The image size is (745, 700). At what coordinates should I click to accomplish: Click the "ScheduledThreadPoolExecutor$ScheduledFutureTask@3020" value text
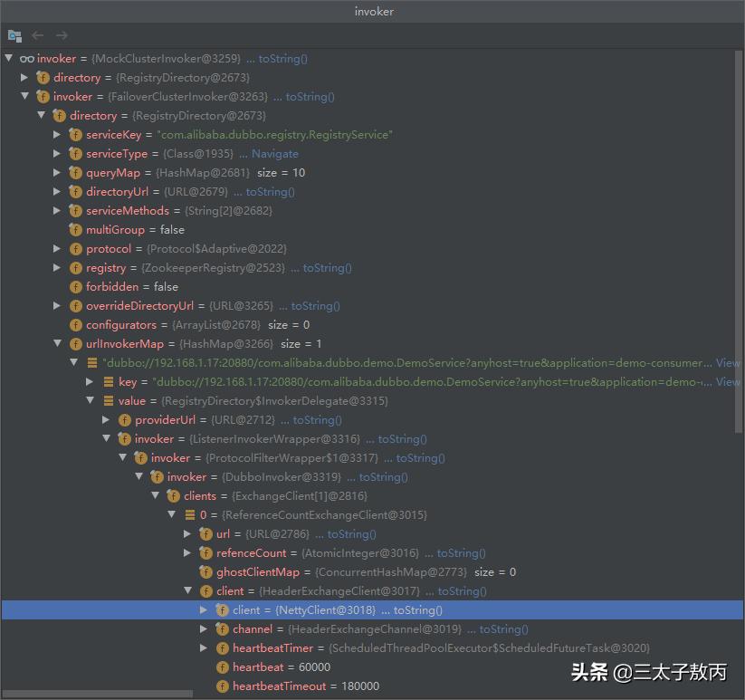[490, 648]
